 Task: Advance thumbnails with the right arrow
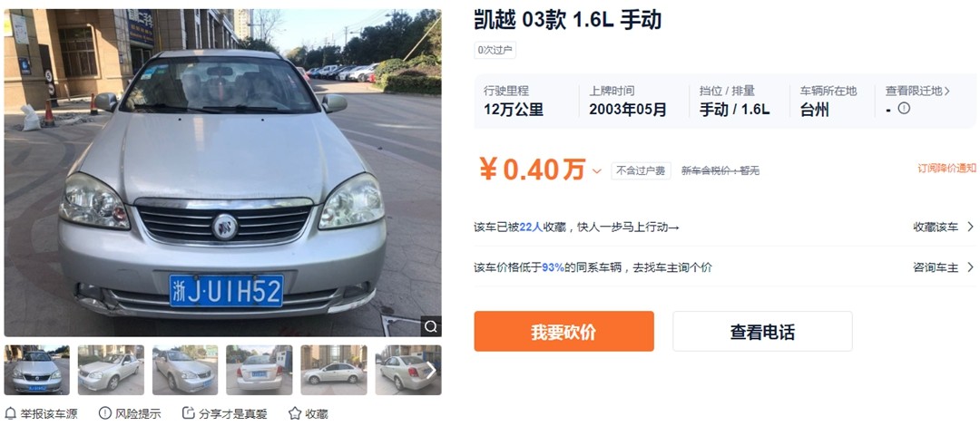tap(431, 371)
